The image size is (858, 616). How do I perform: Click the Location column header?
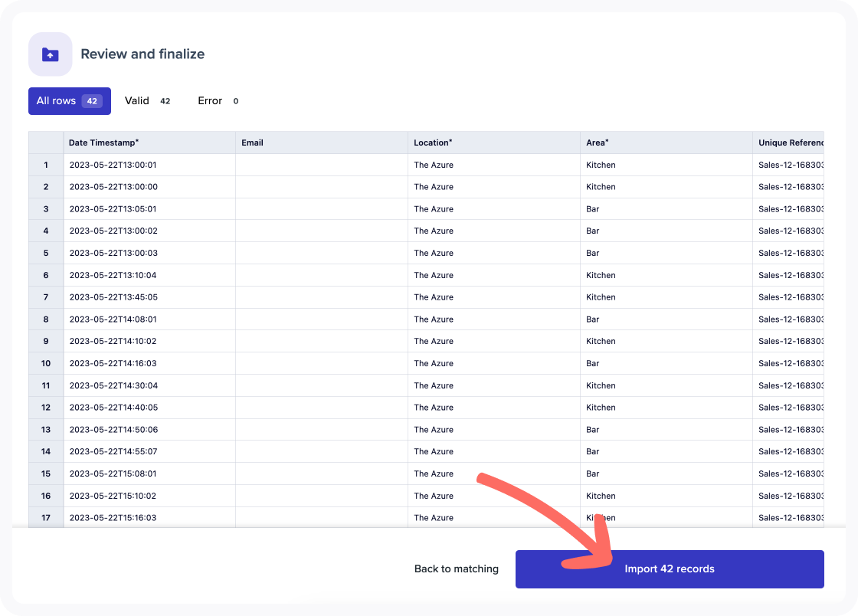[433, 143]
